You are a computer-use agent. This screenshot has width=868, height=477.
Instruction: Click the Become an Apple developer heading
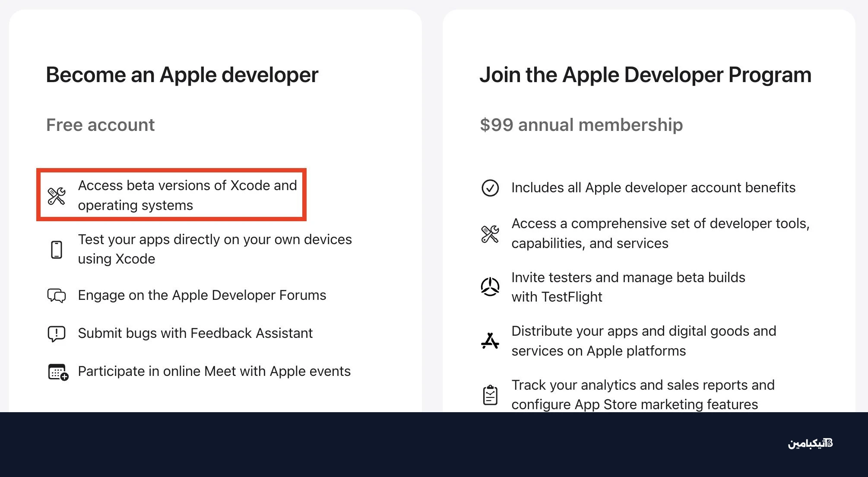[x=182, y=75]
